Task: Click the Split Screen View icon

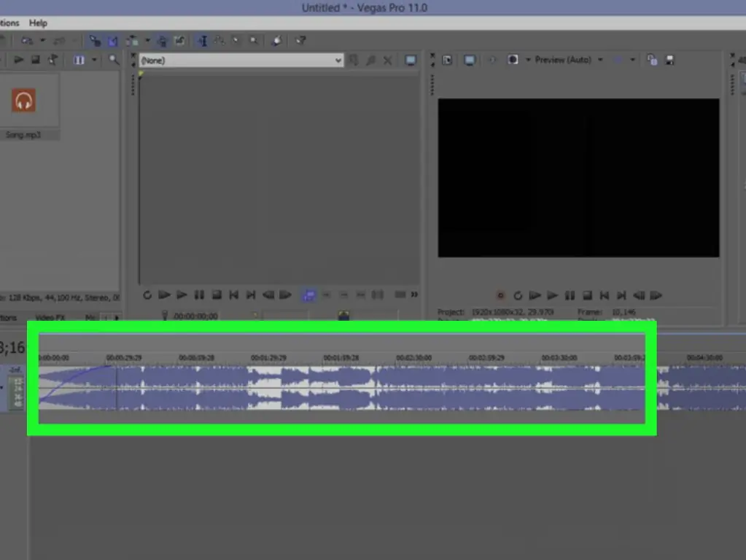Action: (x=513, y=60)
